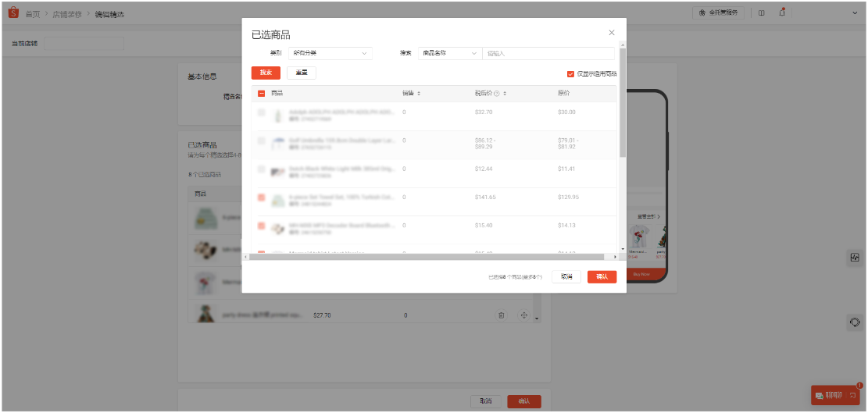Image resolution: width=868 pixels, height=413 pixels.
Task: Click the Shopee logo icon
Action: (x=13, y=13)
